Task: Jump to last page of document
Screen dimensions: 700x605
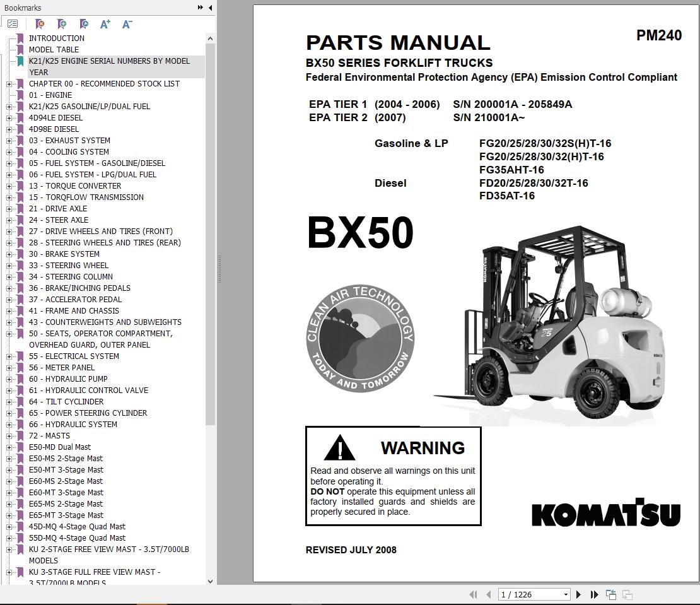Action: [x=594, y=594]
